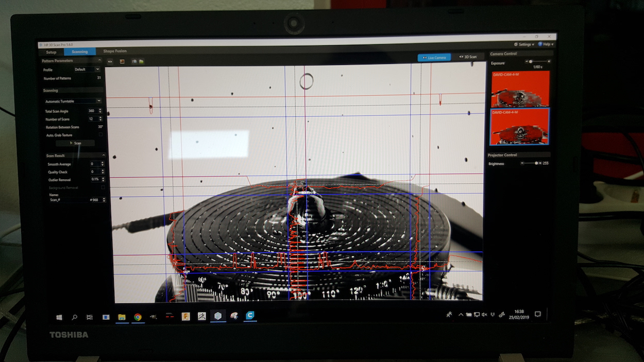644x362 pixels.
Task: Click the Exposure slider handle
Action: coord(531,62)
